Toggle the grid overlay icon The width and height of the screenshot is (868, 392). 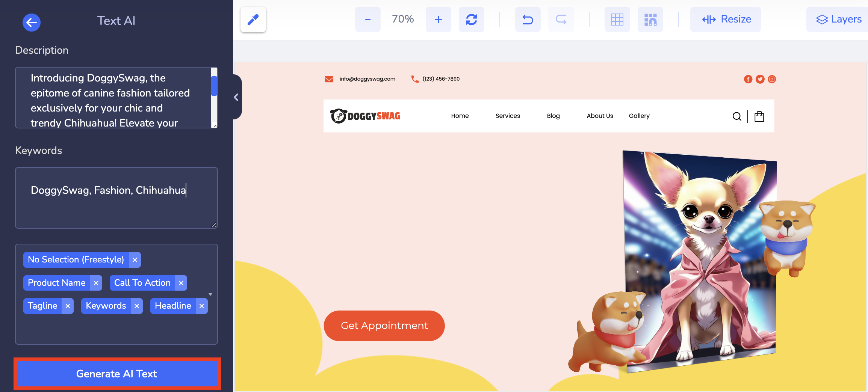[x=617, y=19]
